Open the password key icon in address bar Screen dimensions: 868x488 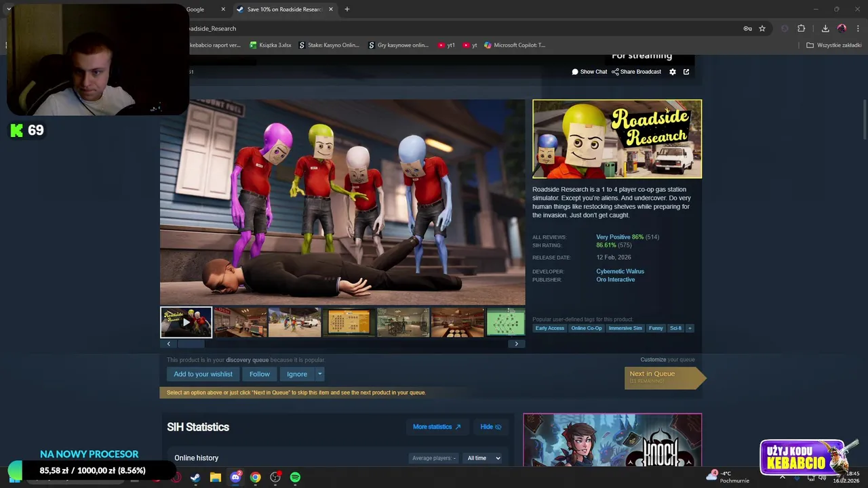[747, 28]
